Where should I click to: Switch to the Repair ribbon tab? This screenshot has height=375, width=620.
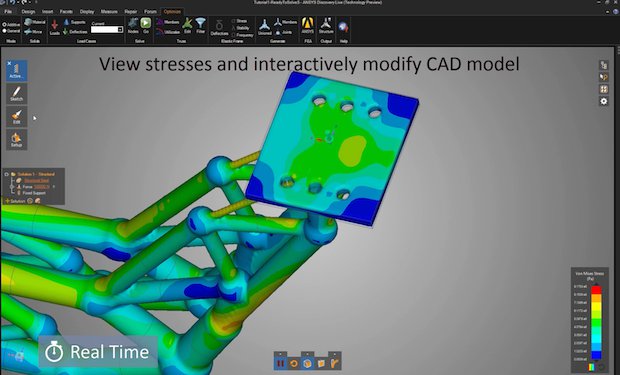130,11
